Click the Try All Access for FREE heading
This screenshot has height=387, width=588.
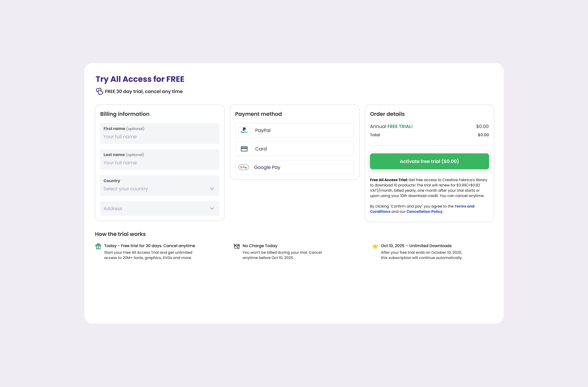click(140, 79)
